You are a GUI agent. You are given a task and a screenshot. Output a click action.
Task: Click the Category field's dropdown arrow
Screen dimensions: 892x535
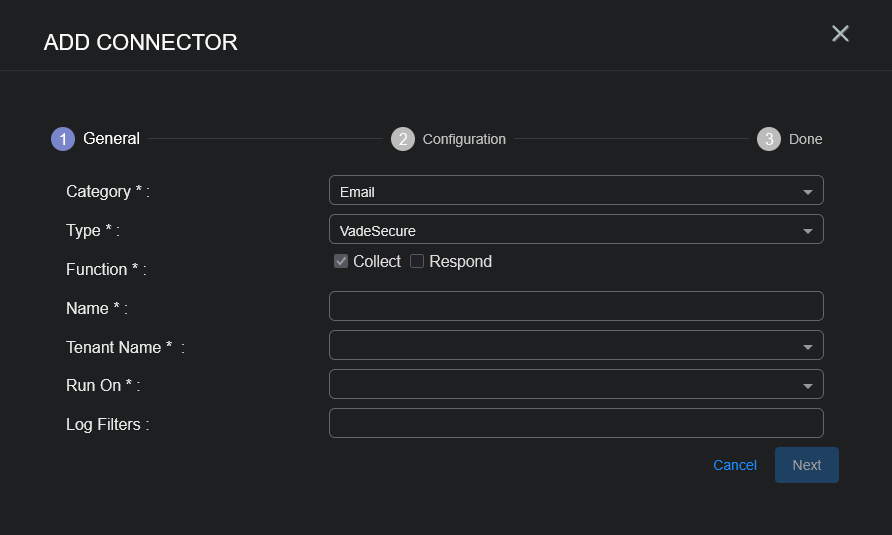click(x=807, y=192)
